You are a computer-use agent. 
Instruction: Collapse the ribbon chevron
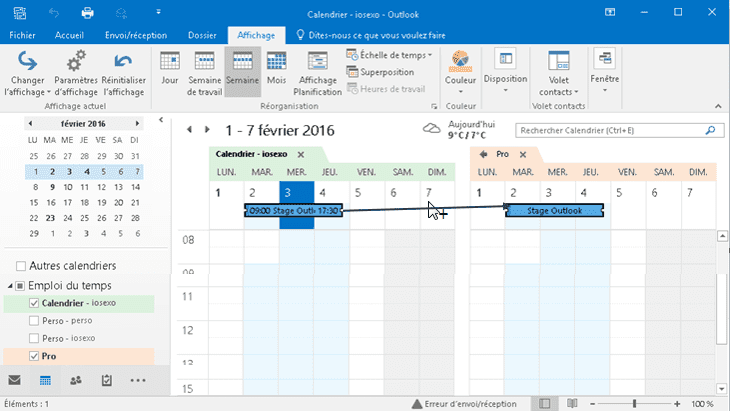[718, 106]
